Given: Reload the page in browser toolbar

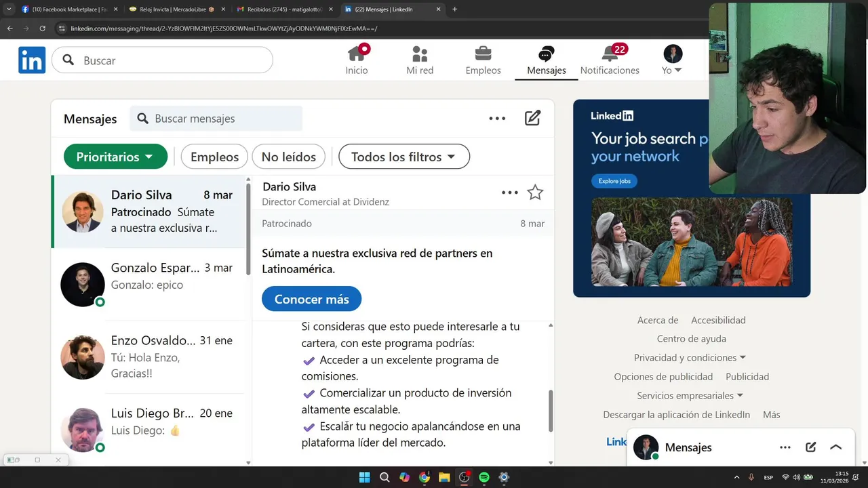Looking at the screenshot, I should 43,28.
